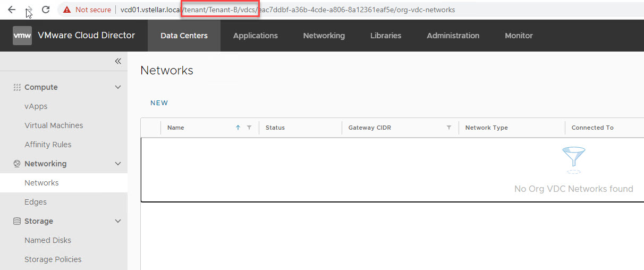This screenshot has height=270, width=644.
Task: Collapse the Compute section chevron
Action: point(118,87)
